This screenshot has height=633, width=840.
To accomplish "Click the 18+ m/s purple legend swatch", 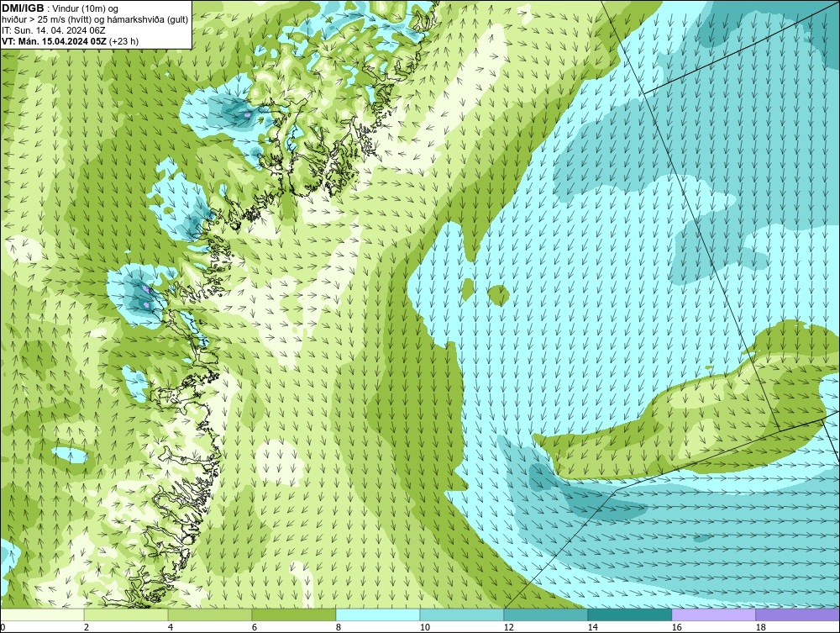I will coord(797,615).
